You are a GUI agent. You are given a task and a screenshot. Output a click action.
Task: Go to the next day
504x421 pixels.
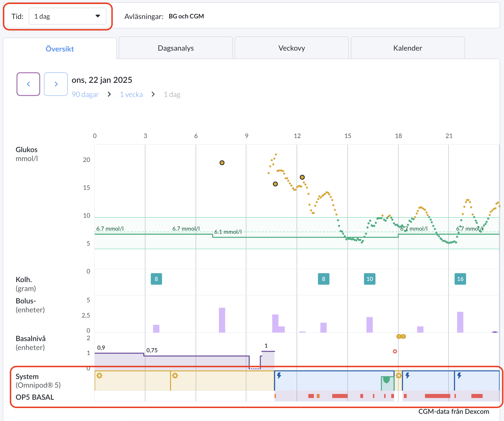56,84
